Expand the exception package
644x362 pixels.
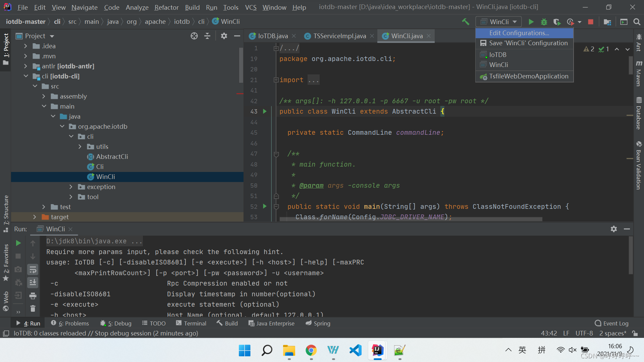71,187
